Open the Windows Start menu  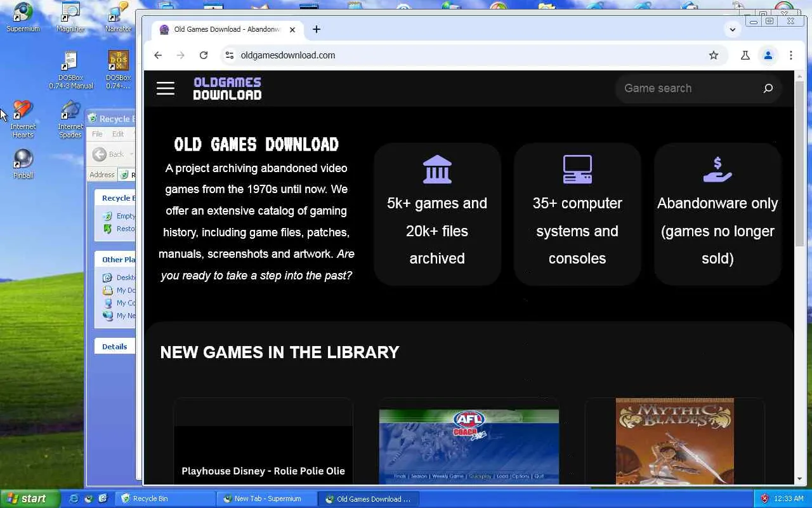coord(30,499)
